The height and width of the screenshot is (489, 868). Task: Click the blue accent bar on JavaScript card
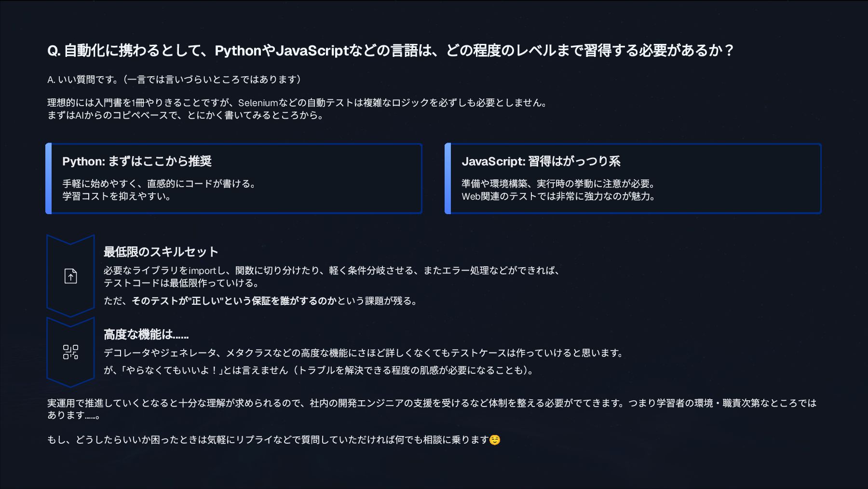coord(448,178)
